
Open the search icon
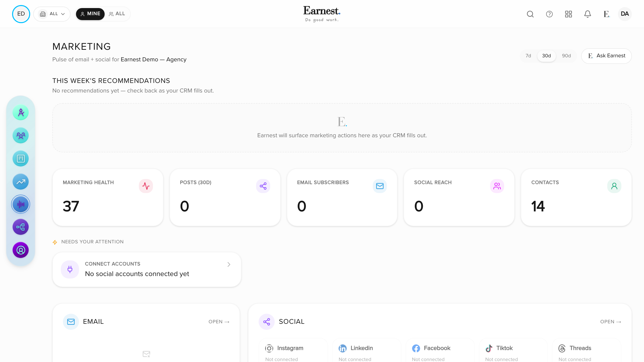tap(530, 14)
